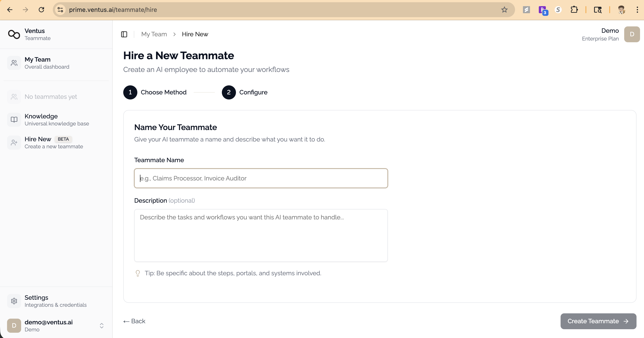Select the My Team dashboard icon

[14, 63]
